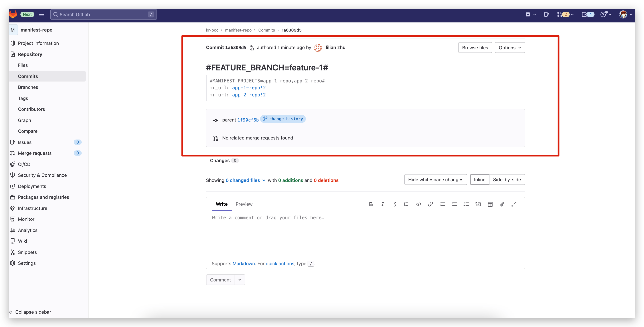Select the Inline diff view
The image size is (644, 327).
pyautogui.click(x=479, y=180)
